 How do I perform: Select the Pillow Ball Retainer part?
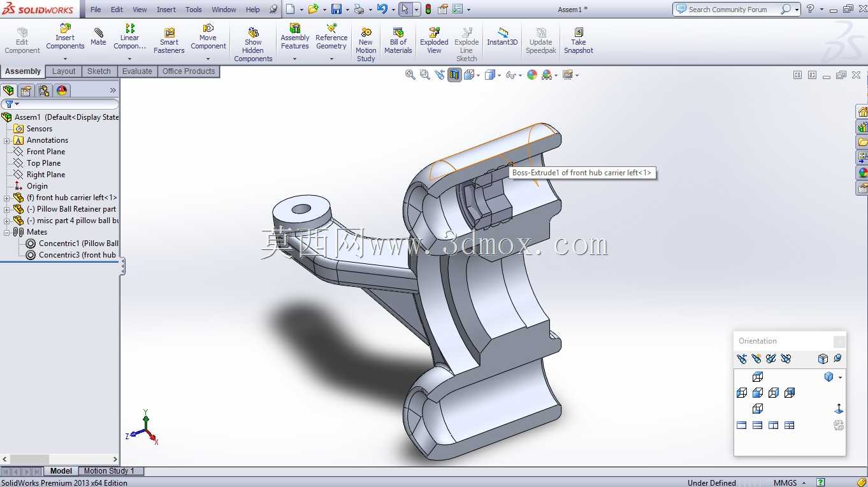click(x=65, y=209)
